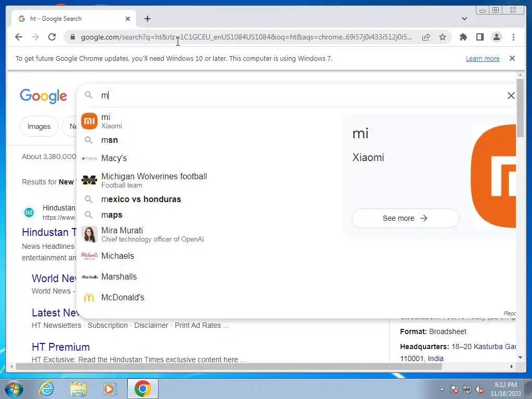Screen dimensions: 532x399
Task: Click the Google logo
Action: coord(43,96)
